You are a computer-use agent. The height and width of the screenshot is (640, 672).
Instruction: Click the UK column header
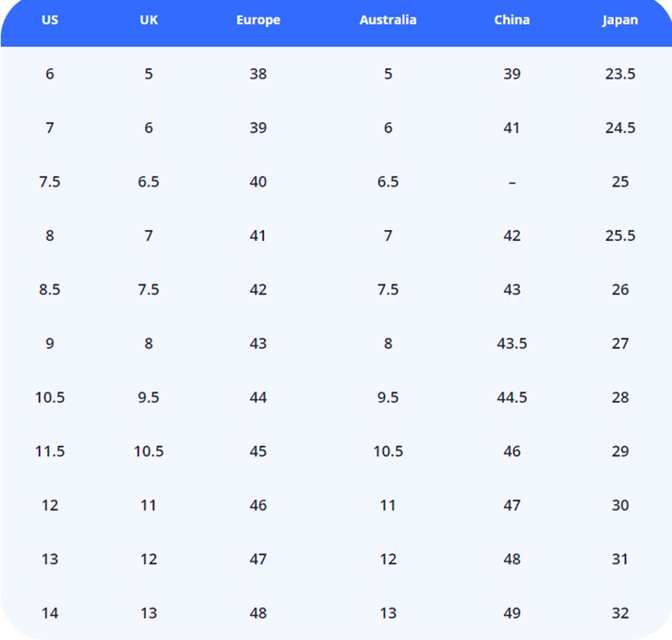[149, 19]
